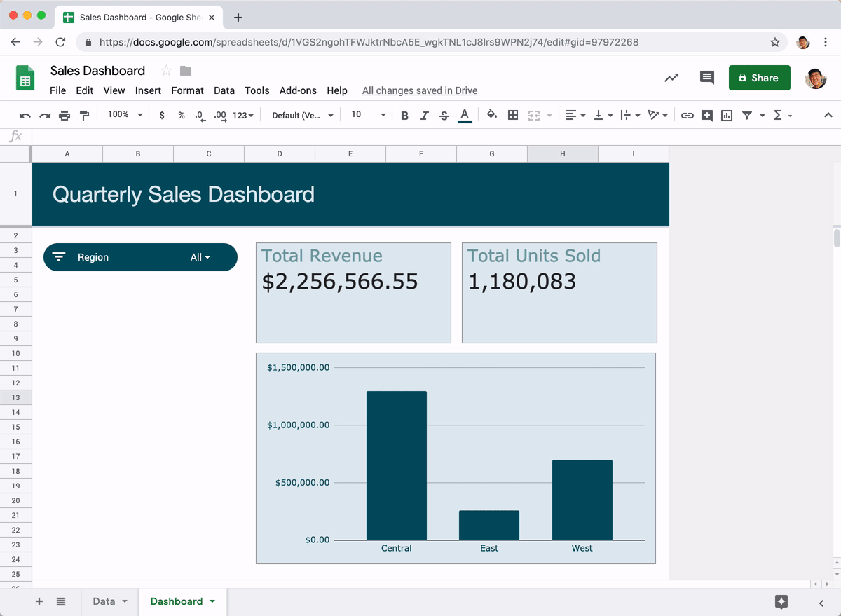Toggle strikethrough formatting

tap(444, 115)
